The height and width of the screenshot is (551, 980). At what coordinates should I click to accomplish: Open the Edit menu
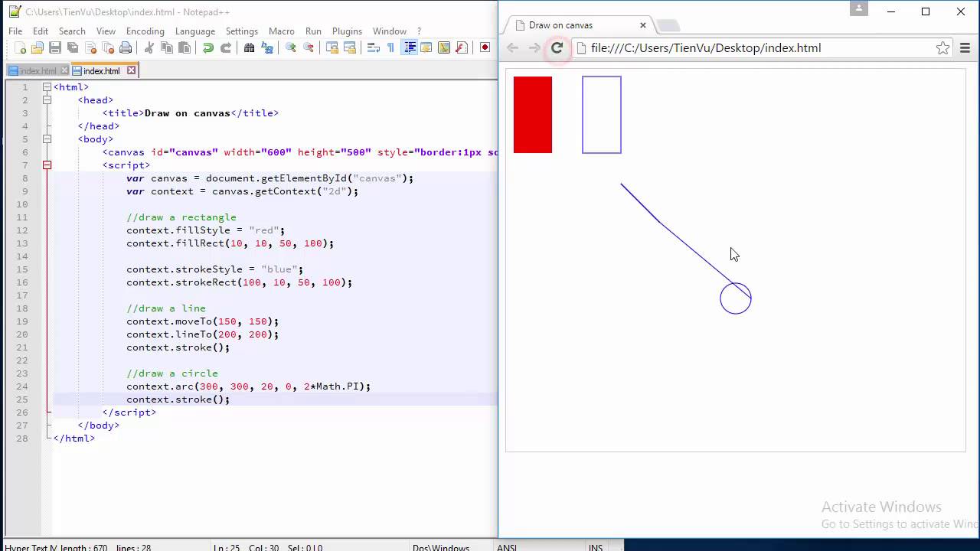click(41, 31)
